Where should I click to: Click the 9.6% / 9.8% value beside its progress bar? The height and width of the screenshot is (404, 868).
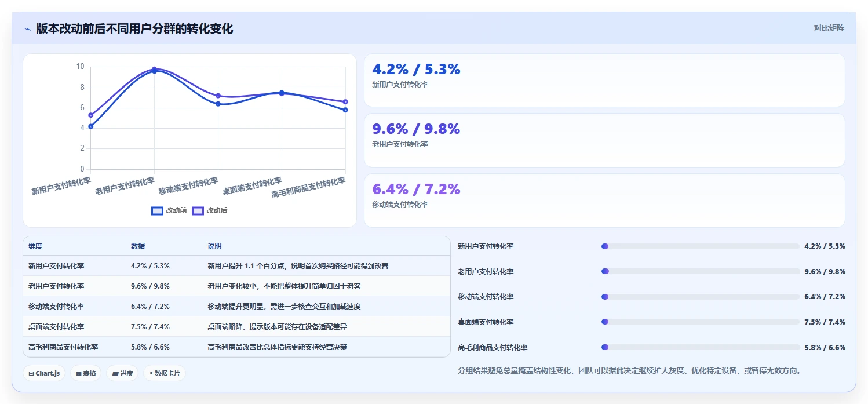825,272
